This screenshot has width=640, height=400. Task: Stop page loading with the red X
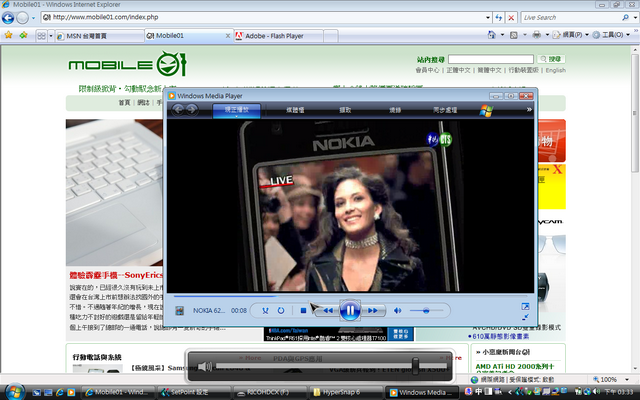511,18
